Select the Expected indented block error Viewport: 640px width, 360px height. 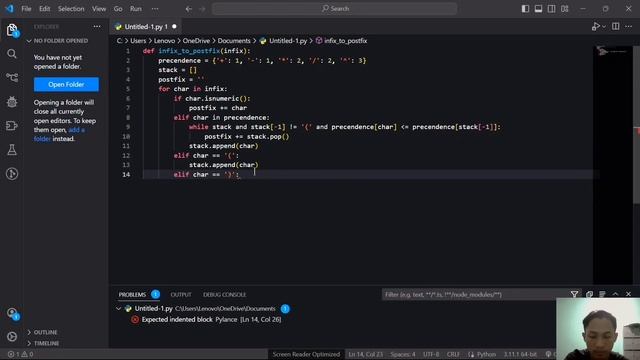(211, 320)
